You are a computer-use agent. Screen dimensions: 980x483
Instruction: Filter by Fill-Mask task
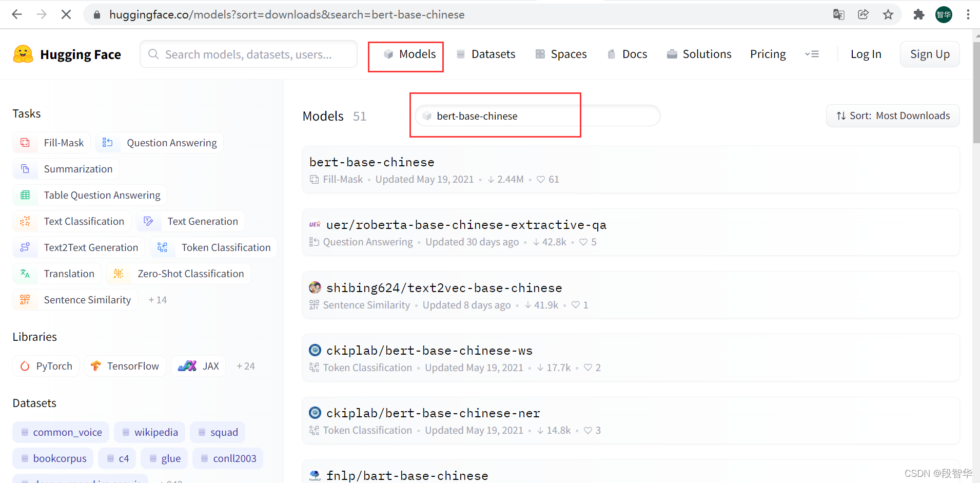tap(51, 143)
